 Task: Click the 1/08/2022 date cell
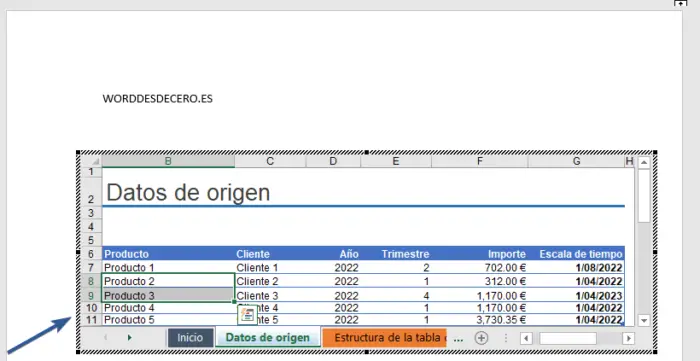coord(576,268)
